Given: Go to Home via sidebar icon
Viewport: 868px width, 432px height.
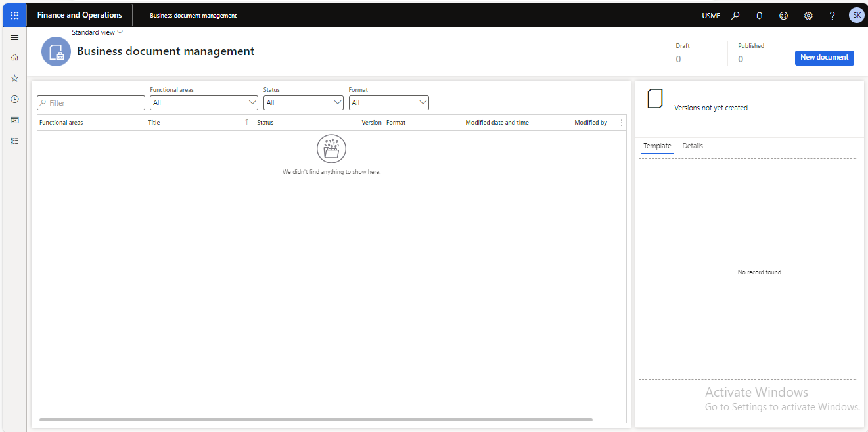Looking at the screenshot, I should [14, 58].
